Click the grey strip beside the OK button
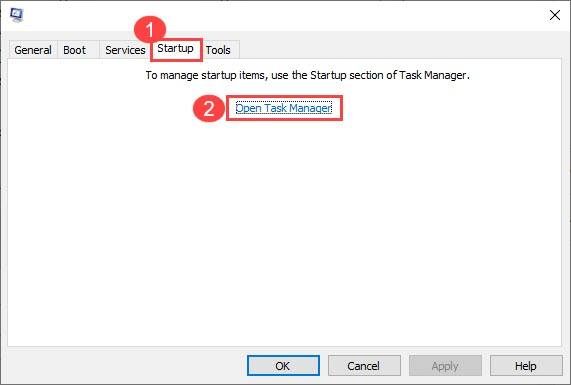Screen dimensions: 571x385 click(x=127, y=366)
